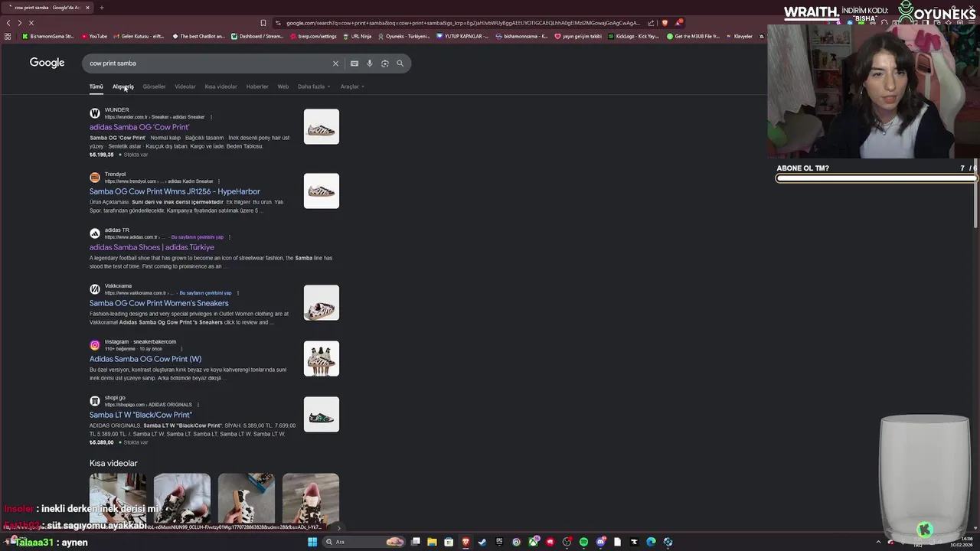Click the 'Kısa videolar' section heading

[x=113, y=463]
